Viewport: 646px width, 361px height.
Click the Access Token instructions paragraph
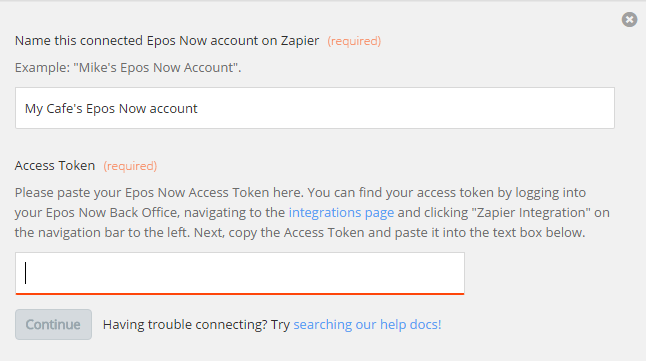[312, 213]
